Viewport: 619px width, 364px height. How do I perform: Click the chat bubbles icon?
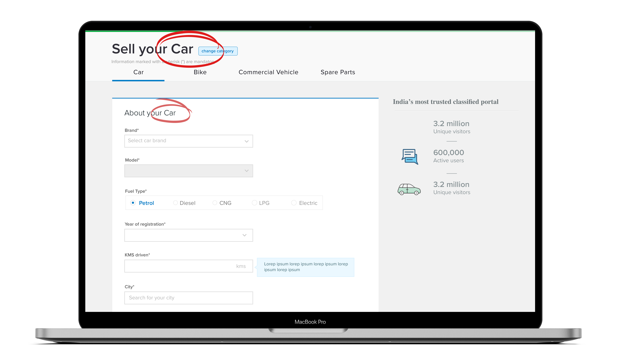[x=410, y=156]
